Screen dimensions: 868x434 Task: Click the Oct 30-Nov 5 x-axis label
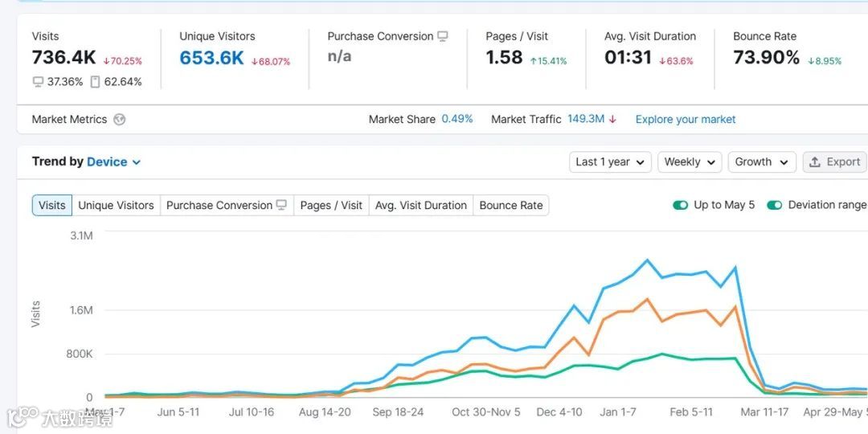[486, 412]
